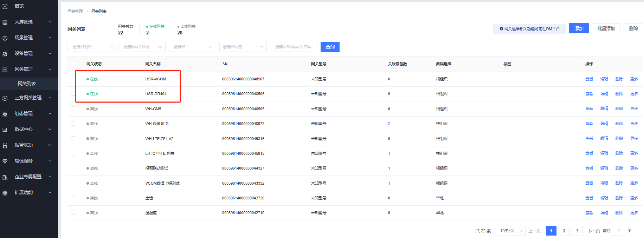644x238 pixels.
Task: Click the 设备管理 sidebar icon
Action: click(5, 54)
